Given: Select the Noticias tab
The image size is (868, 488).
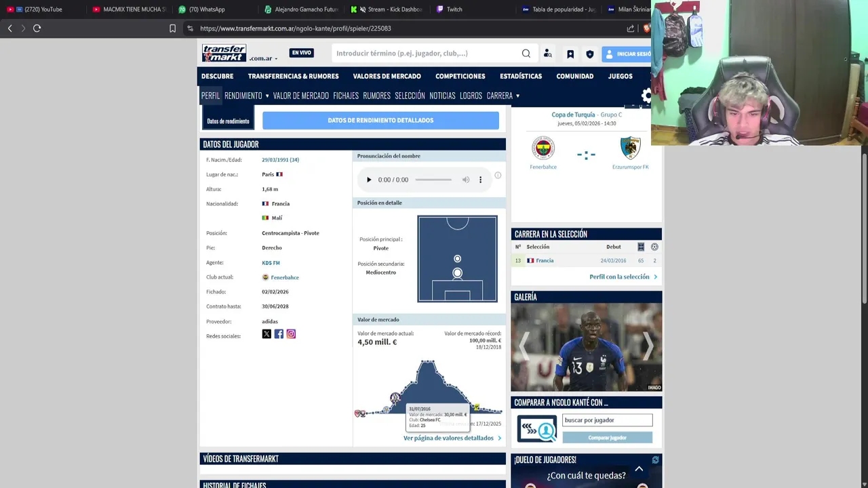Looking at the screenshot, I should (x=442, y=96).
